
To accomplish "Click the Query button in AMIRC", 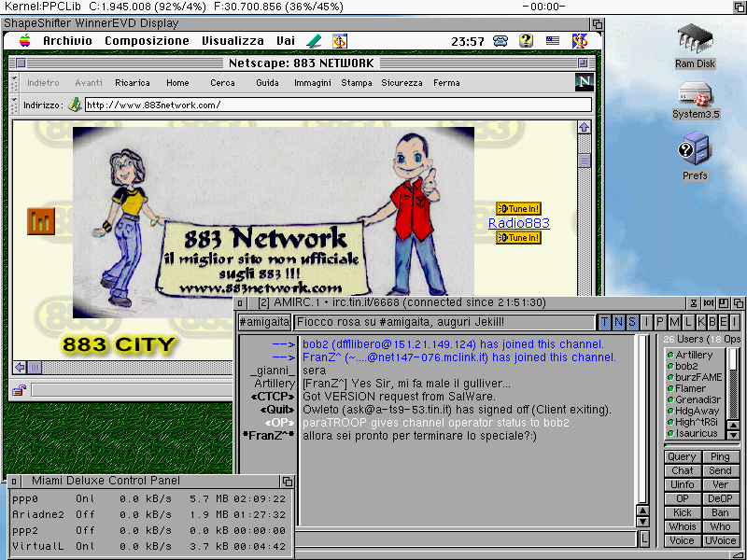I will pyautogui.click(x=683, y=456).
